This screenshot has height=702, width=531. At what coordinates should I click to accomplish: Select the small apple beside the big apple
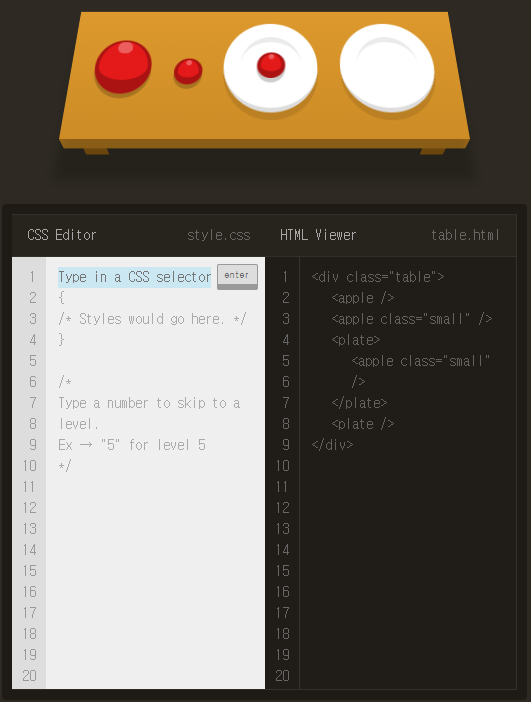point(188,71)
